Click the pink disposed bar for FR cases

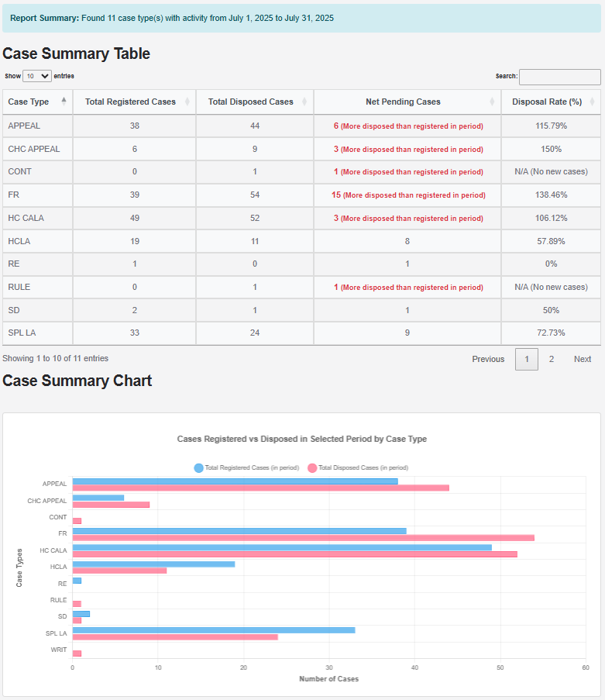(302, 536)
